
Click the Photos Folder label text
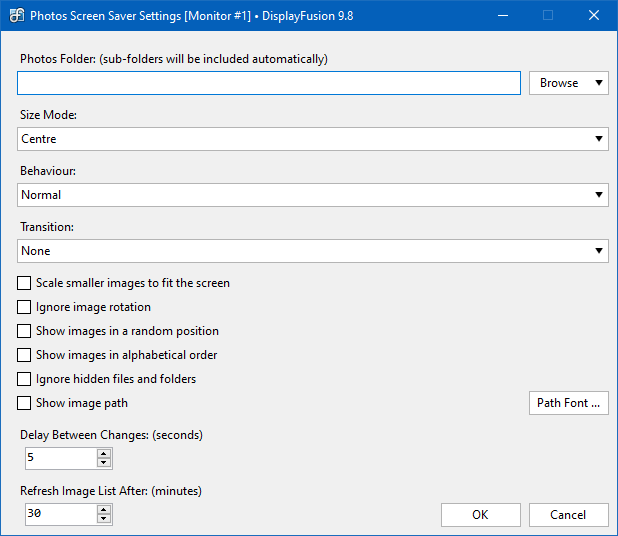(x=174, y=59)
